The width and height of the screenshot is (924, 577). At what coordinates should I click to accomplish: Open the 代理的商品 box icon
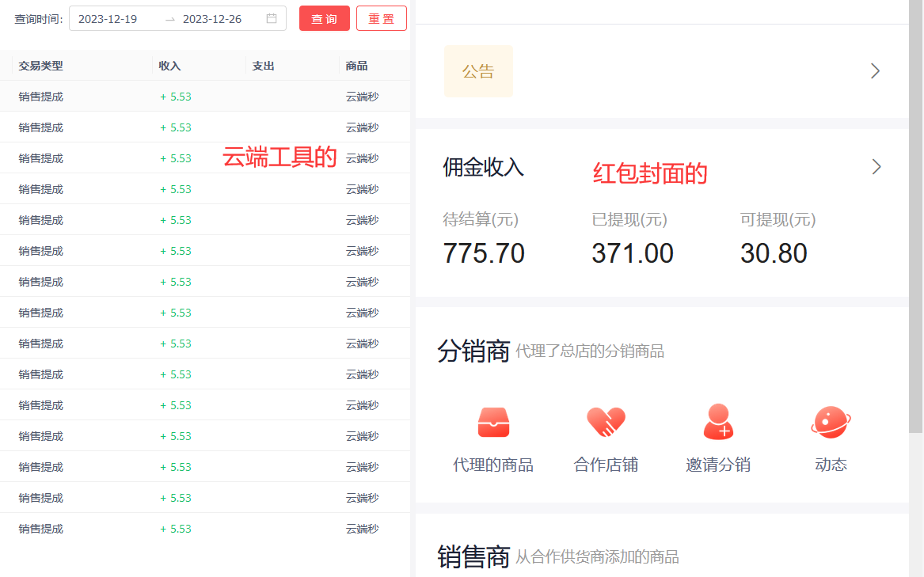pyautogui.click(x=492, y=422)
